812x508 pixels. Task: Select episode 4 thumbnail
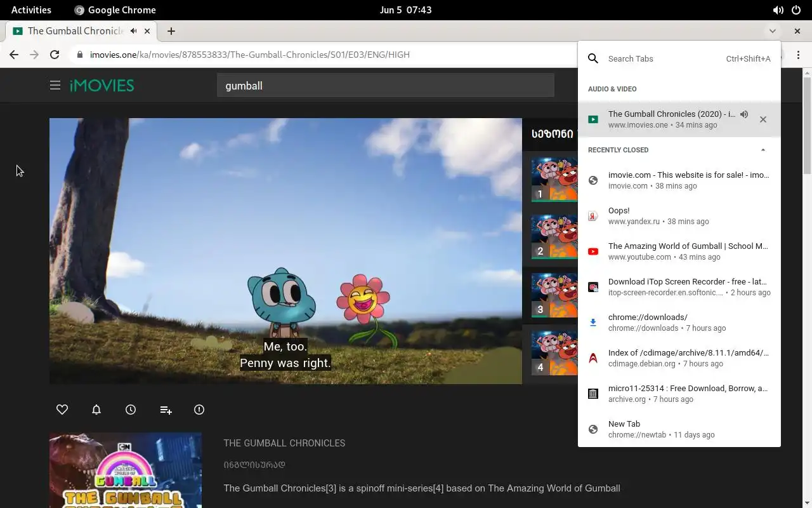[554, 354]
